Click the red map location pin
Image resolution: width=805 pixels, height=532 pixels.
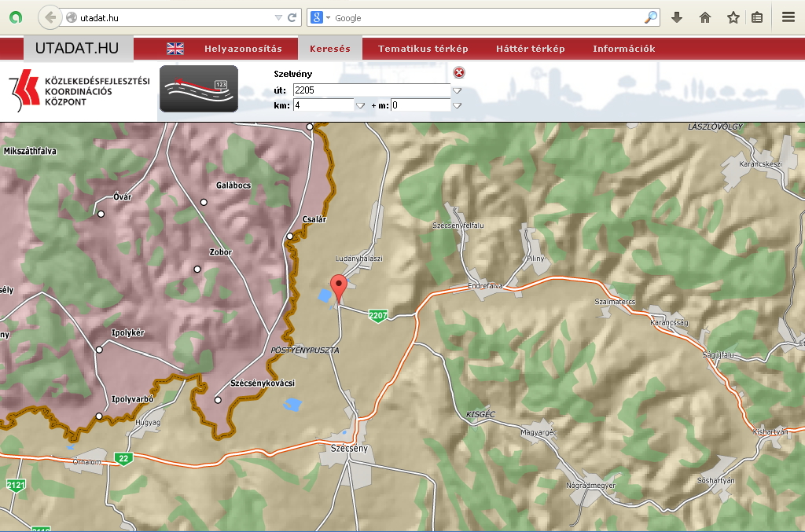pyautogui.click(x=340, y=288)
